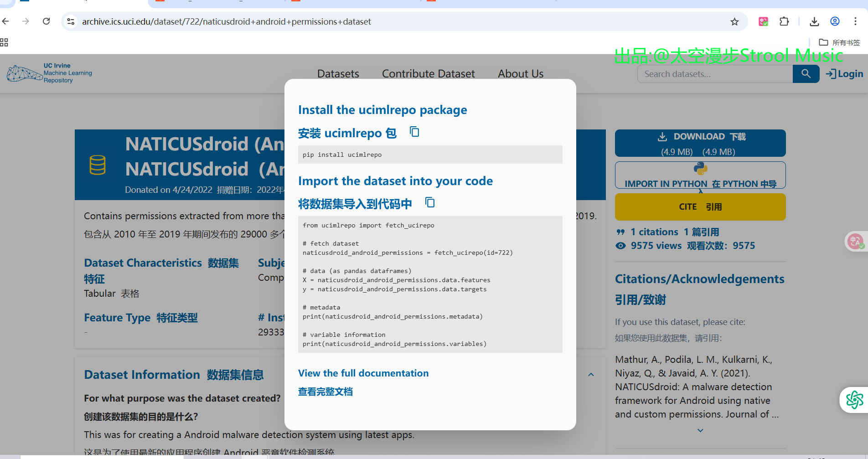Reload the current page
868x459 pixels.
click(46, 21)
